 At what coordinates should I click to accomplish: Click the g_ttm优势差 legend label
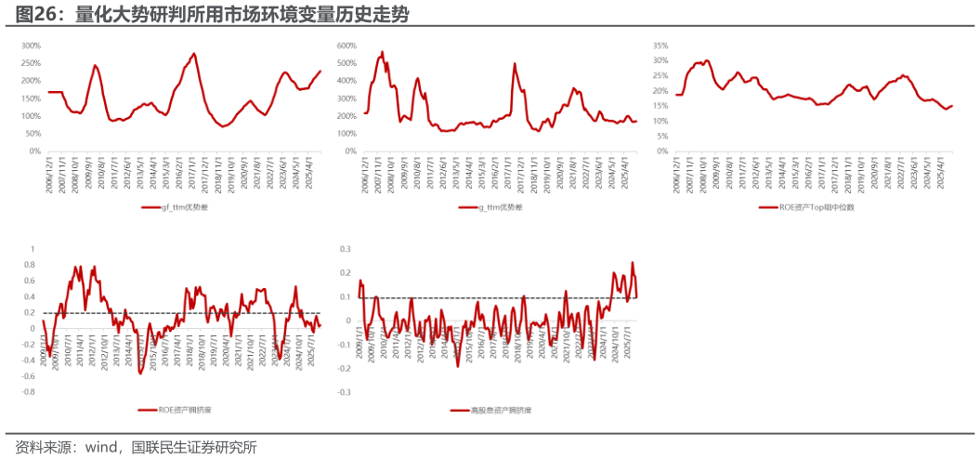[x=498, y=207]
